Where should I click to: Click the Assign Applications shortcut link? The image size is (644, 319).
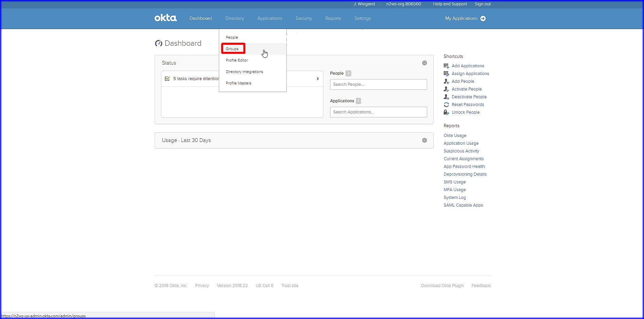[x=471, y=74]
